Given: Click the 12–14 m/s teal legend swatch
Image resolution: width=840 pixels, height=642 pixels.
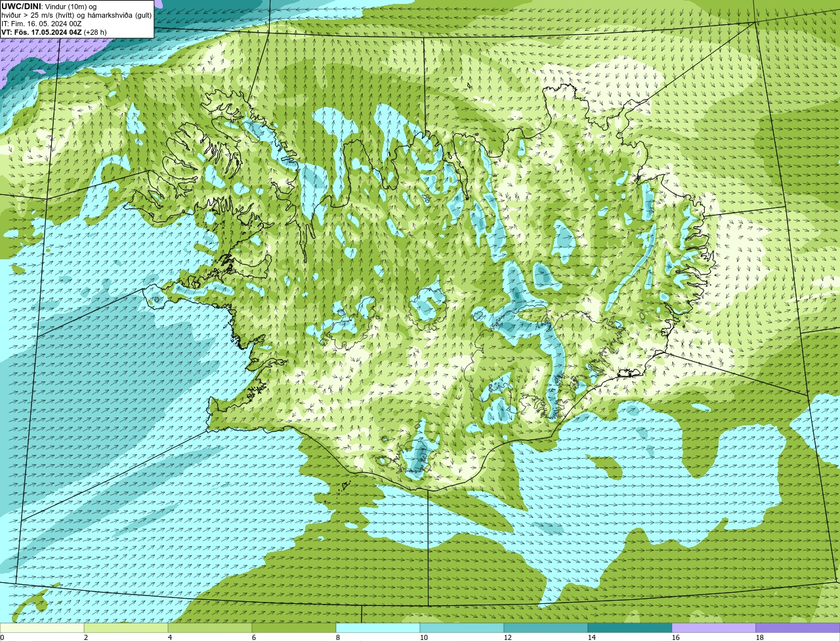Looking at the screenshot, I should 546,628.
